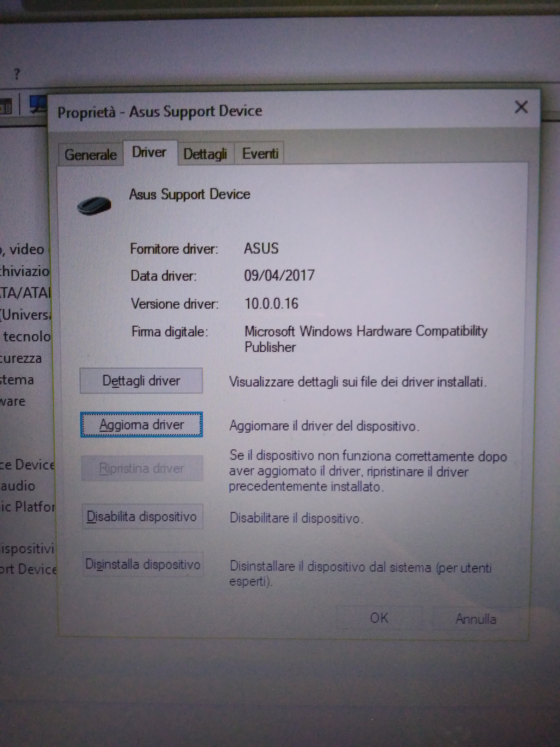Confirm with the OK button

coord(379,618)
